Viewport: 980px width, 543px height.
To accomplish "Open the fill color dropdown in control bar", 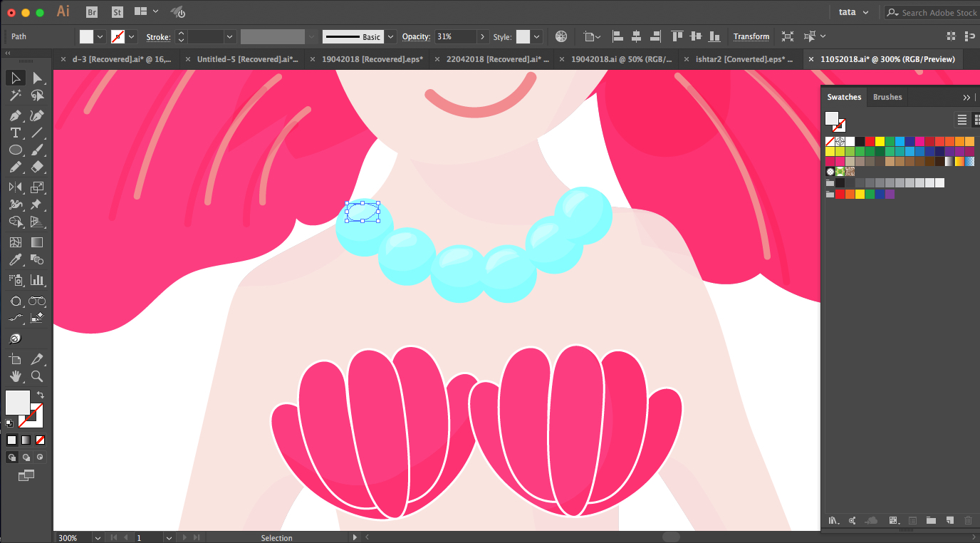I will click(x=100, y=36).
